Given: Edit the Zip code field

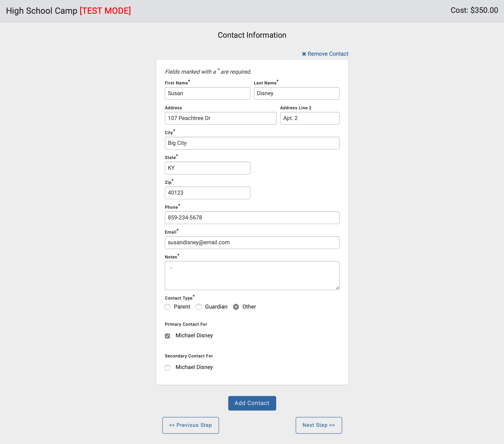Looking at the screenshot, I should click(x=207, y=193).
